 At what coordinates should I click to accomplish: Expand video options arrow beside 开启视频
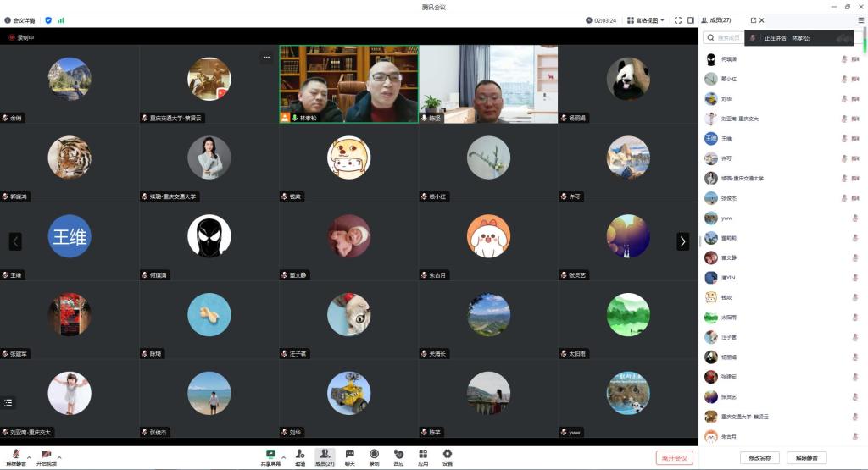59,457
